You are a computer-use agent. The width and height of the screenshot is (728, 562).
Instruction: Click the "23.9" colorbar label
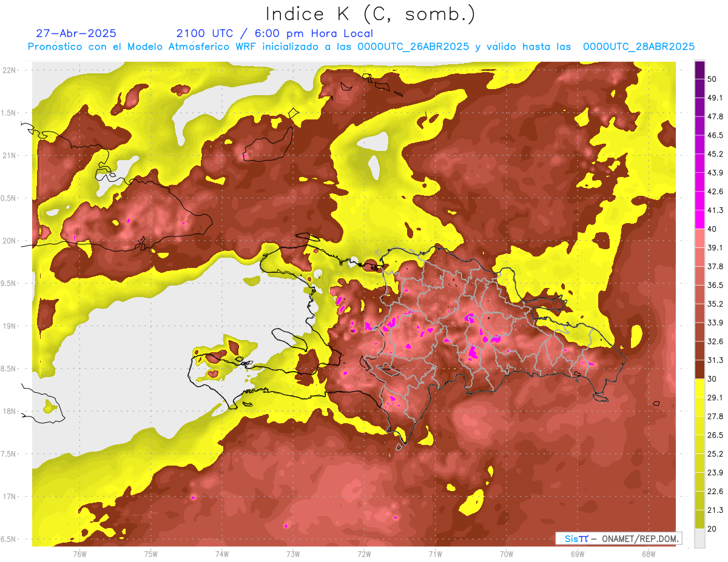[715, 473]
